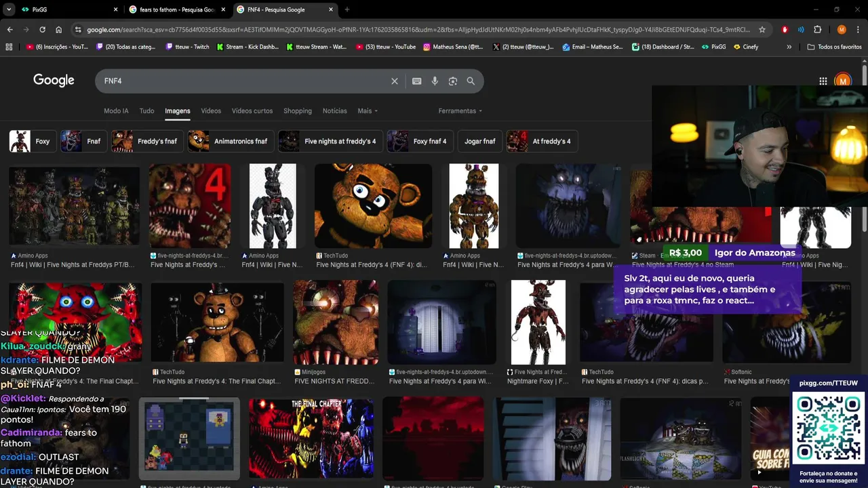Click the FNF4 search input field

244,81
